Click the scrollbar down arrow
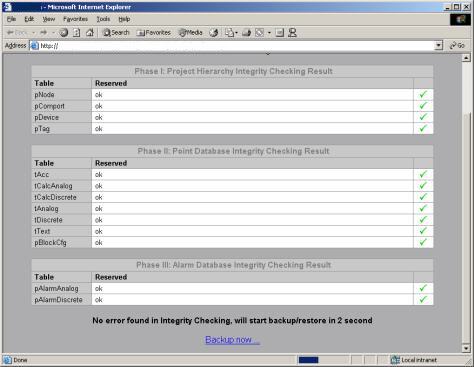 (466, 348)
